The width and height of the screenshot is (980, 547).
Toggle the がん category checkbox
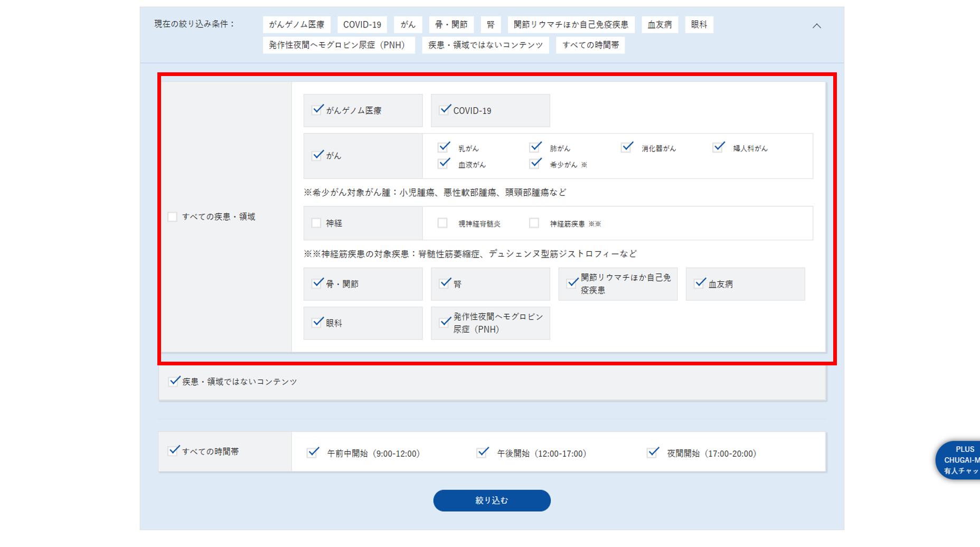[x=317, y=155]
